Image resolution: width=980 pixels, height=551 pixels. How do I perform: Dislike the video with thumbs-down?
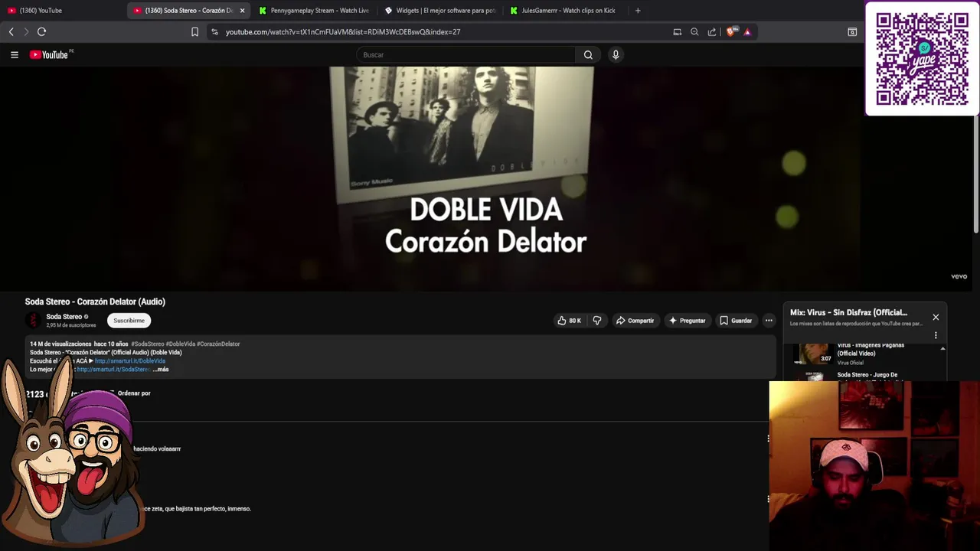[597, 321]
